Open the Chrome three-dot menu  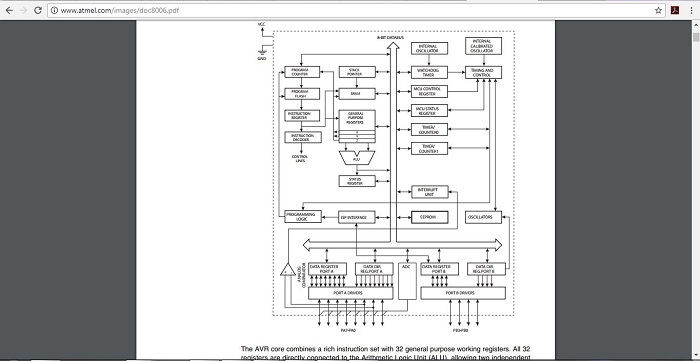tap(691, 10)
